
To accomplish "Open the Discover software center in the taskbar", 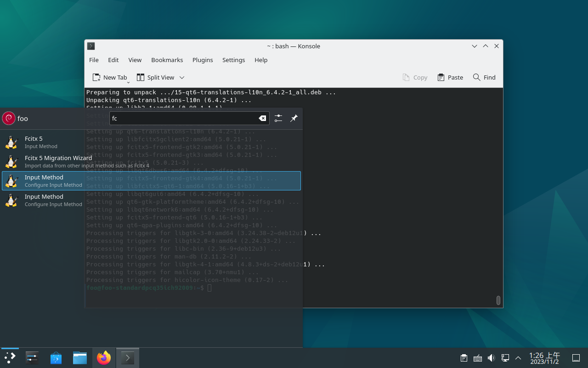I will coord(56,358).
